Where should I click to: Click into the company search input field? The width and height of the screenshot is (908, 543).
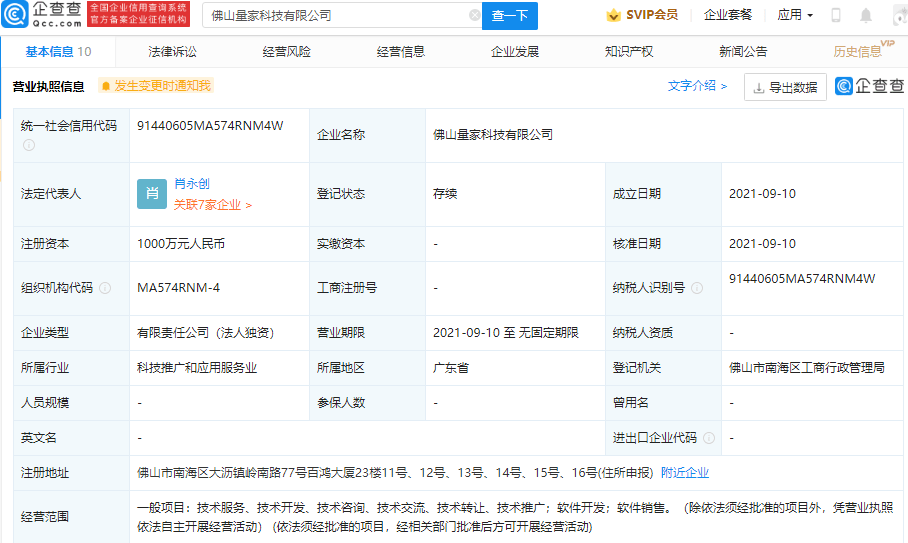(x=335, y=16)
